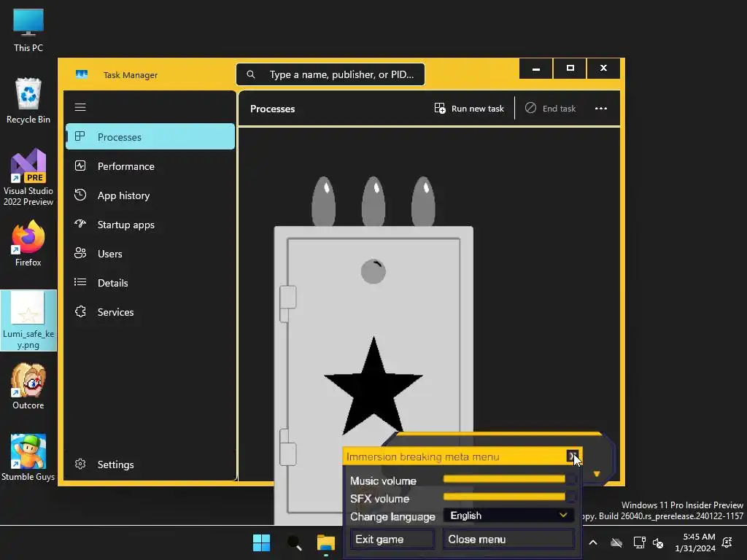
Task: Open the notifications bell icon
Action: point(727,542)
